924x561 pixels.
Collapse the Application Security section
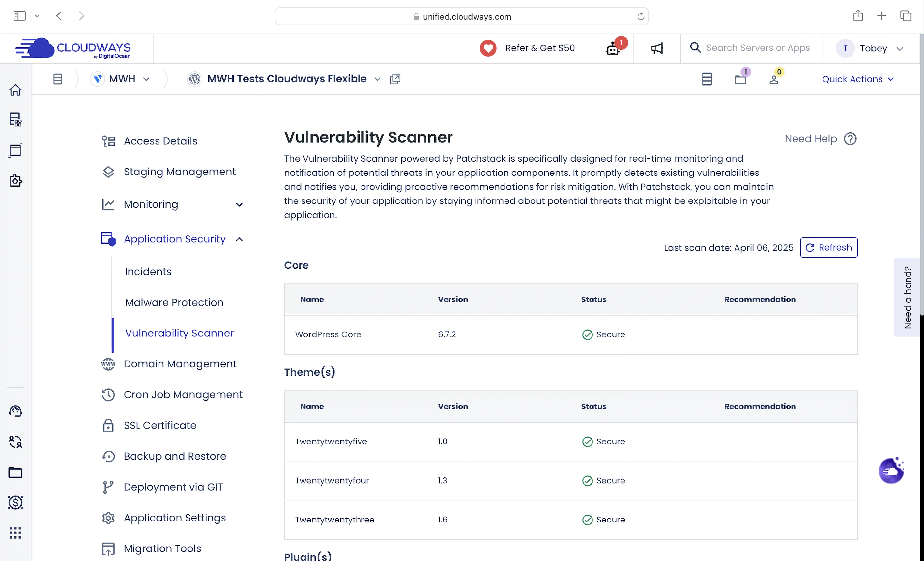click(x=239, y=239)
